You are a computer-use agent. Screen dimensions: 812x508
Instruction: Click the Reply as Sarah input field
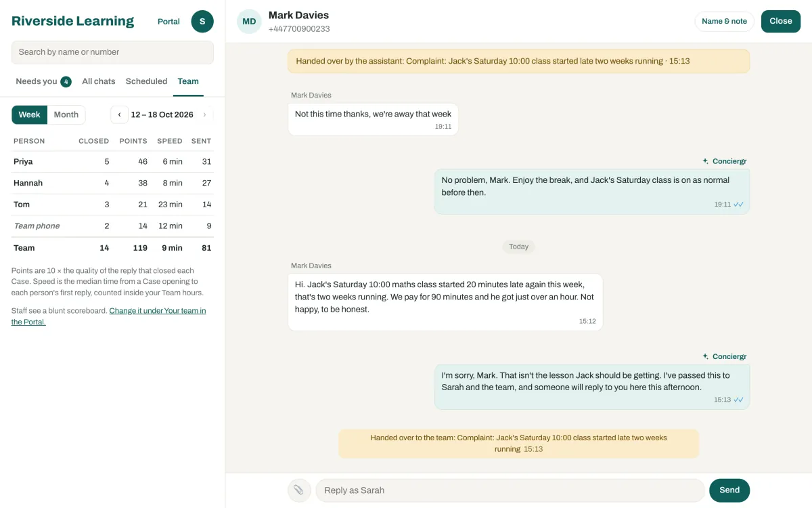tap(510, 490)
